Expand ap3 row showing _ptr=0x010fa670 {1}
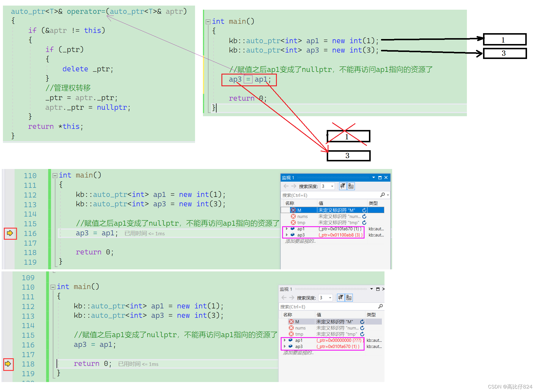This screenshot has width=537, height=392. (x=284, y=346)
